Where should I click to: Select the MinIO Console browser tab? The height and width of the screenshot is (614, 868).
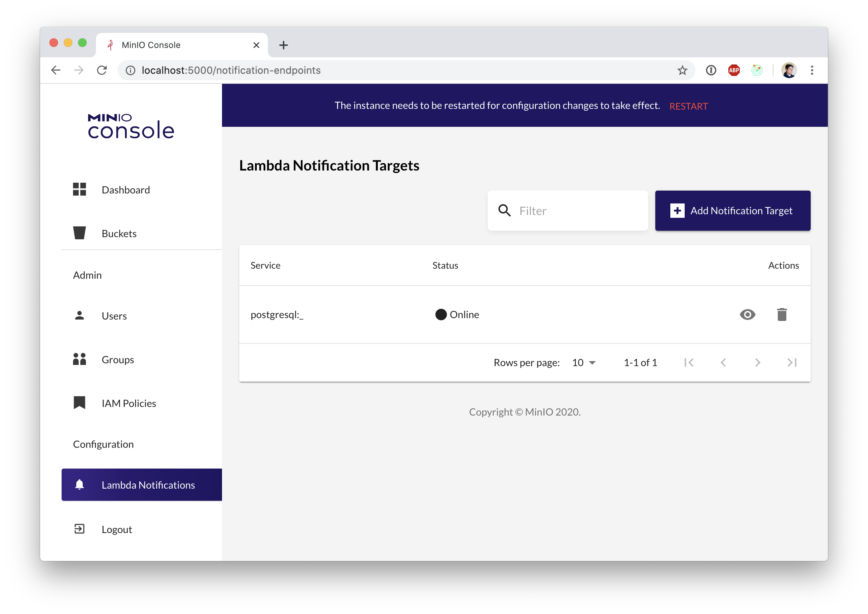pos(182,45)
